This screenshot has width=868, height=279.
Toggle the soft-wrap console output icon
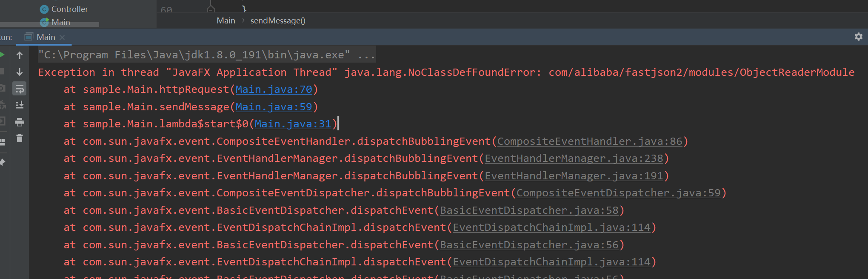pyautogui.click(x=20, y=89)
